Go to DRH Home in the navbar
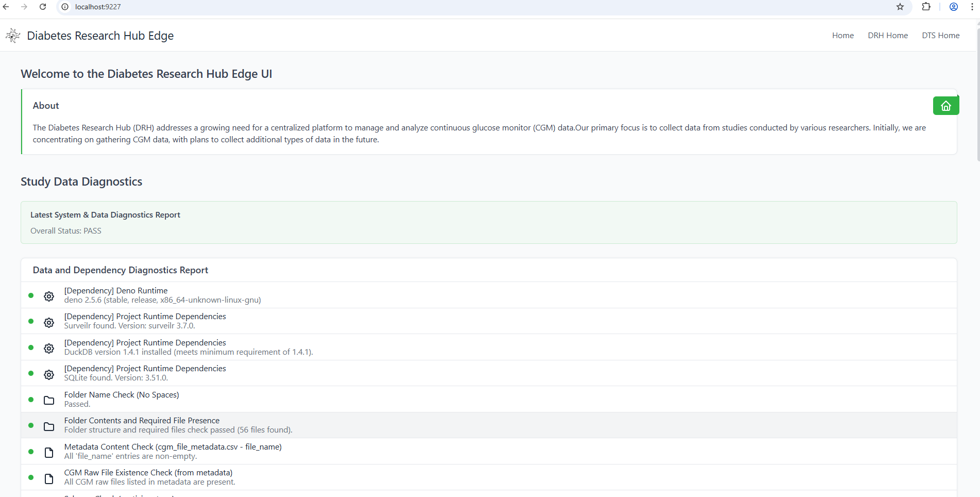 click(x=887, y=36)
